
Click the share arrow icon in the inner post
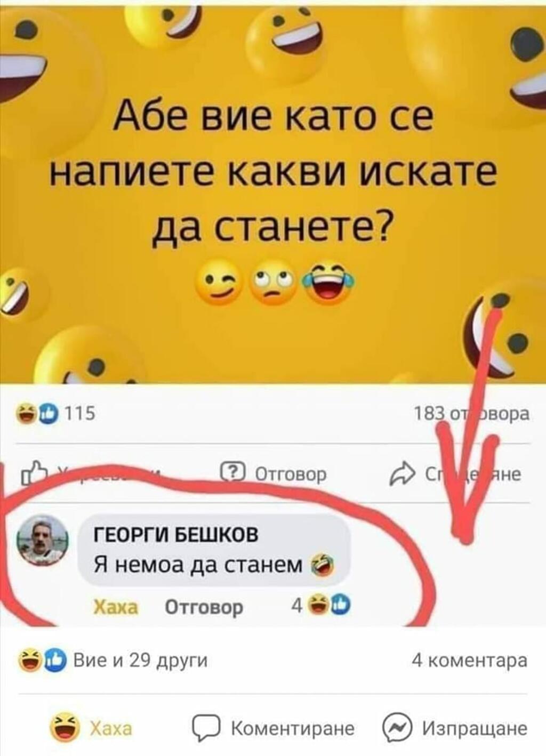[x=402, y=473]
